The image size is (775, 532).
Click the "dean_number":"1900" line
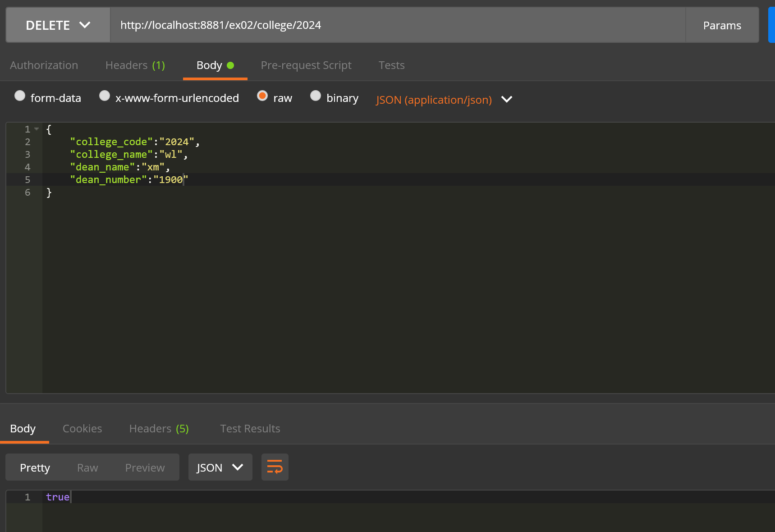(129, 179)
